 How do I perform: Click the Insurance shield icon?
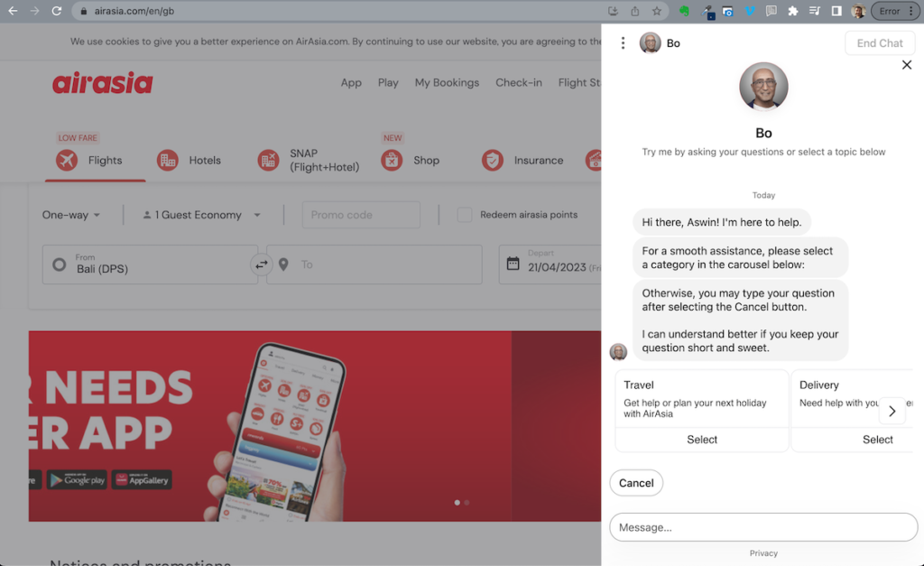(x=492, y=160)
